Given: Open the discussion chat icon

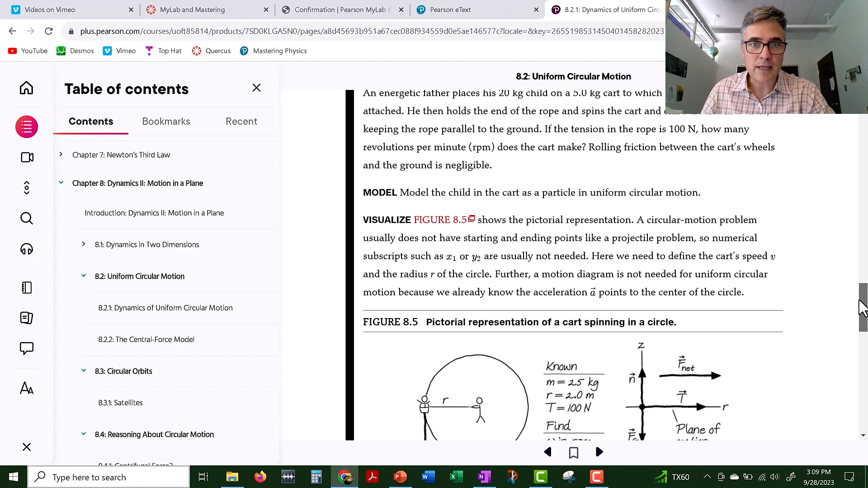Looking at the screenshot, I should click(x=26, y=348).
